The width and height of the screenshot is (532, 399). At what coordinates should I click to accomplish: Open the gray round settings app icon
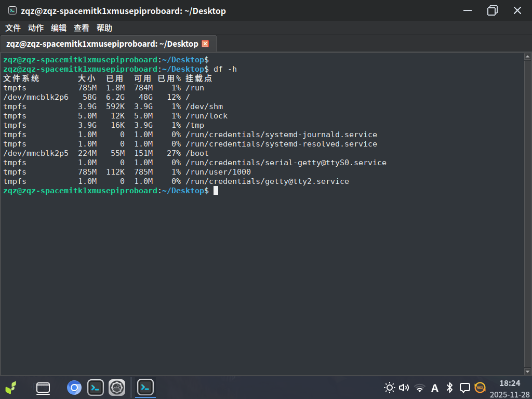coord(117,388)
